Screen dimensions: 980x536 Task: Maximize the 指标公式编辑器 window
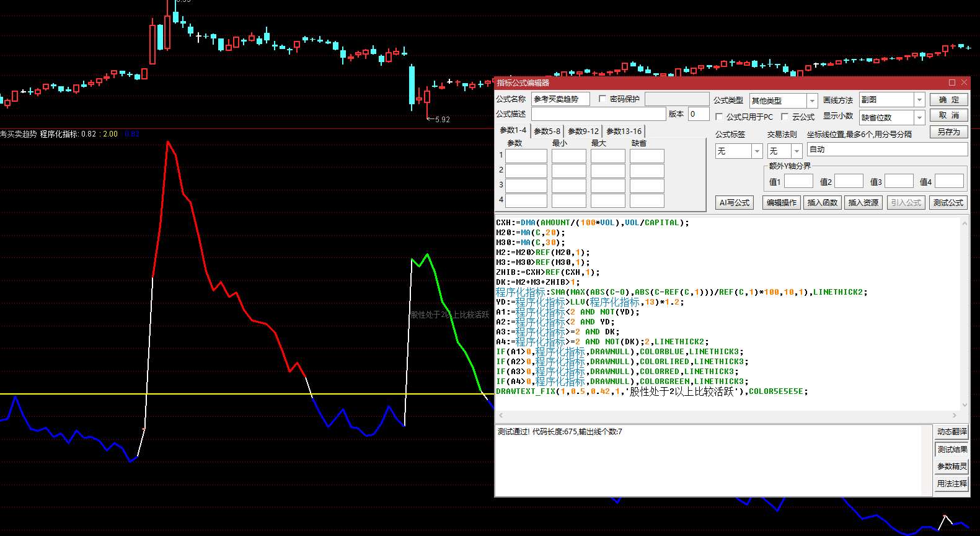pyautogui.click(x=952, y=83)
